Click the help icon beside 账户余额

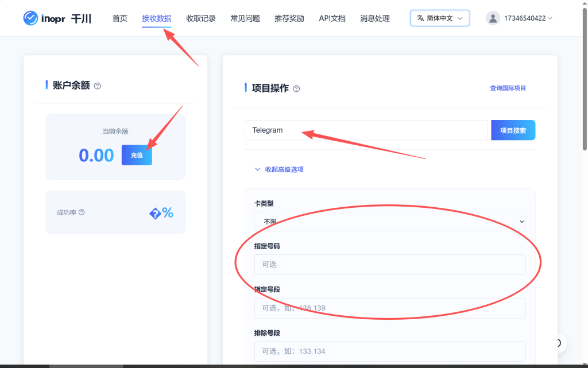tap(98, 85)
